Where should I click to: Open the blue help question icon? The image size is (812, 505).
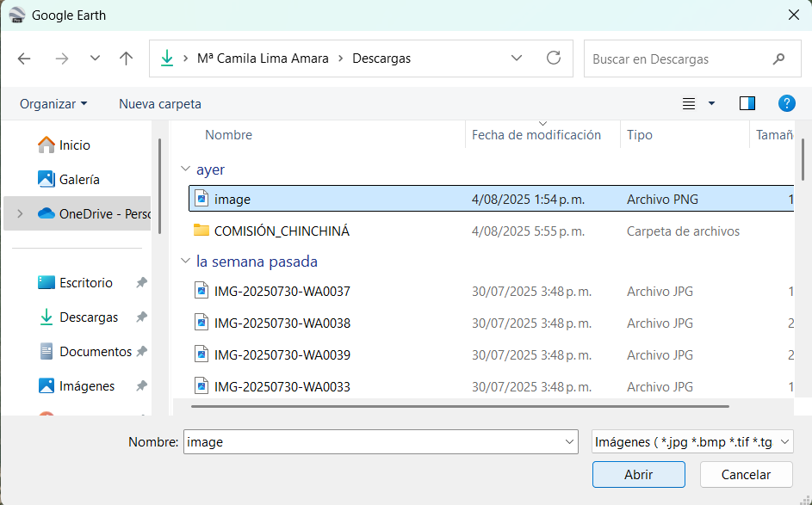(x=786, y=103)
